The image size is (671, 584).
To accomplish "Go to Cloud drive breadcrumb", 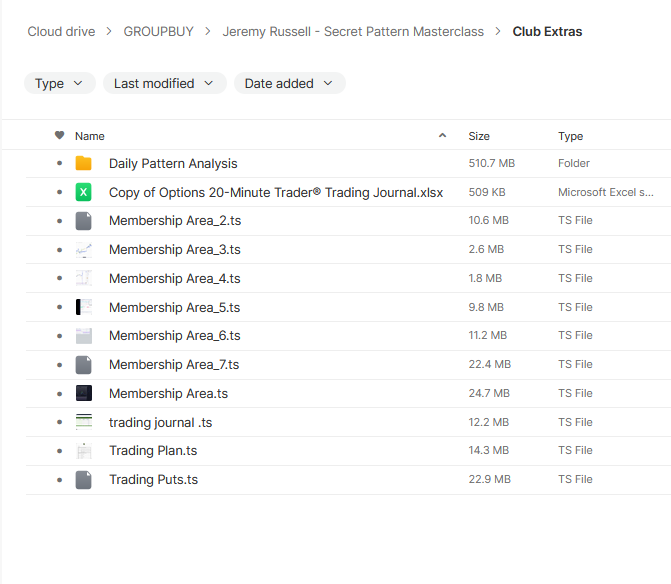I will 61,32.
